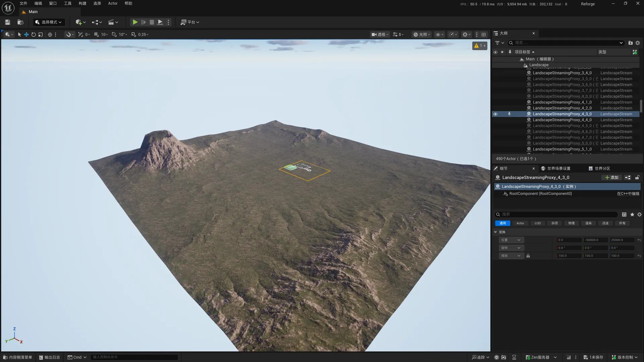
Task: Open the Actor menu
Action: pyautogui.click(x=113, y=3)
